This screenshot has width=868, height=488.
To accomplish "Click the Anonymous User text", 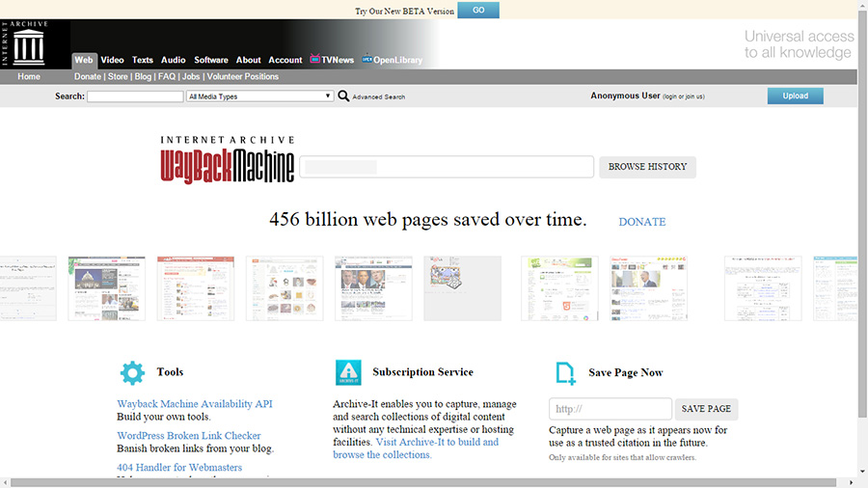I will point(625,95).
